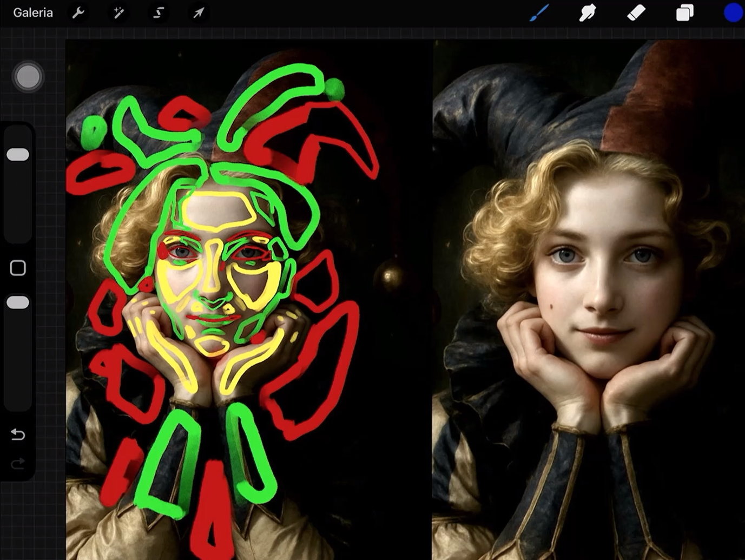745x560 pixels.
Task: Undo the last stroke with undo arrow
Action: 18,434
